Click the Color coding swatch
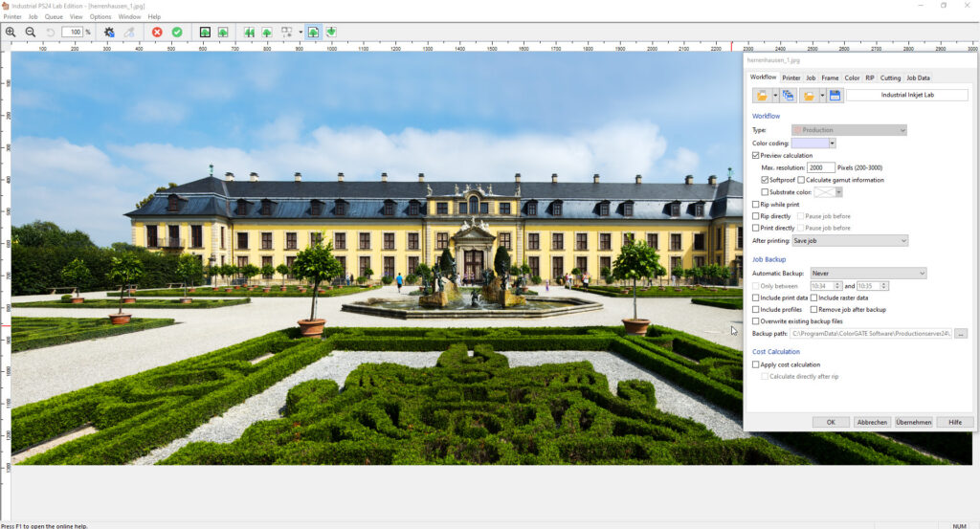 (x=810, y=143)
